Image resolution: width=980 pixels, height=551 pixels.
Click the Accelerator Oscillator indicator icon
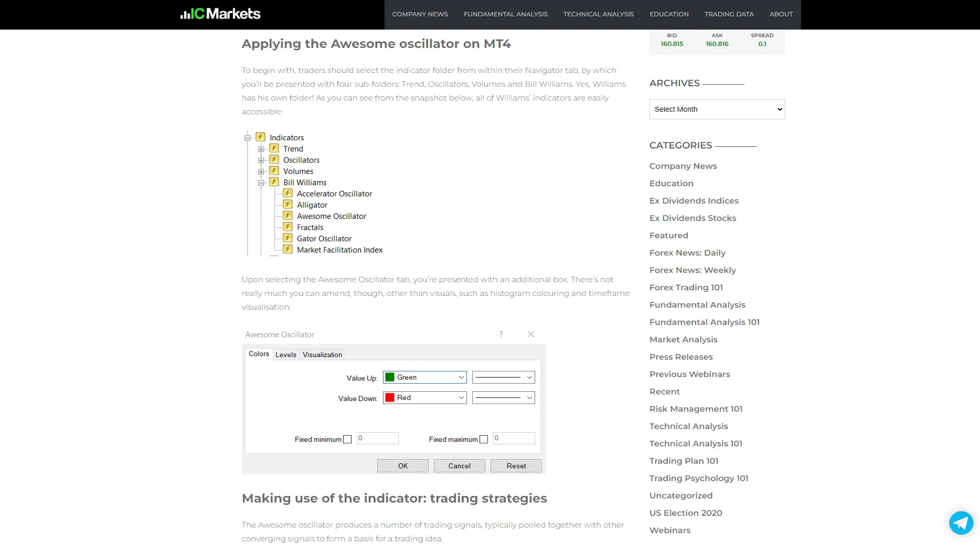288,193
